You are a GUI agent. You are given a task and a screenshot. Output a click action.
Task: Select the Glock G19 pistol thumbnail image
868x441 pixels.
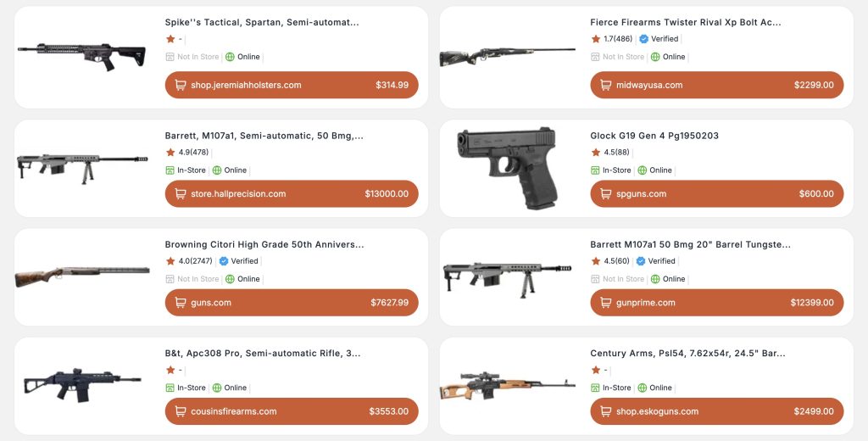click(x=507, y=168)
